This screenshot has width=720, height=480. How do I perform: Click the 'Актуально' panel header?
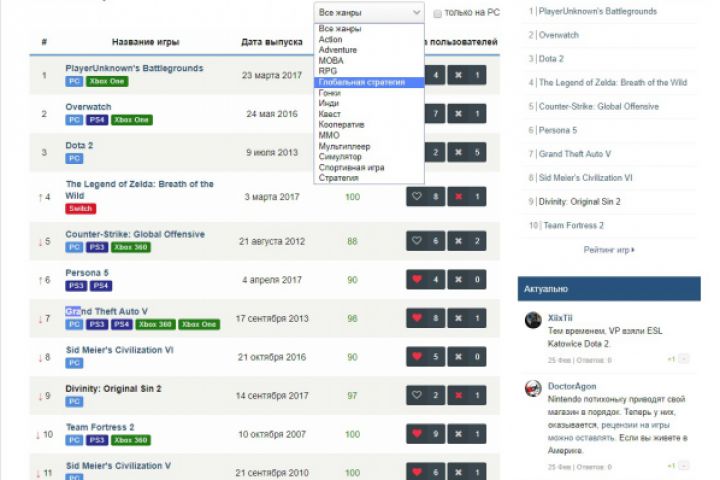coord(609,289)
